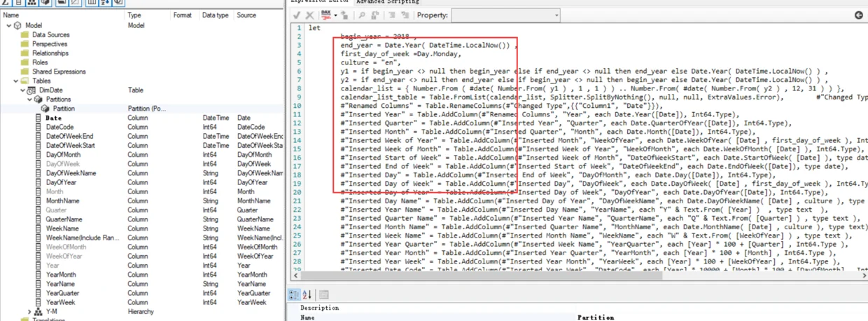Open Property Pages icon in property grid
Viewport: 868px width, 321px height.
point(323,295)
